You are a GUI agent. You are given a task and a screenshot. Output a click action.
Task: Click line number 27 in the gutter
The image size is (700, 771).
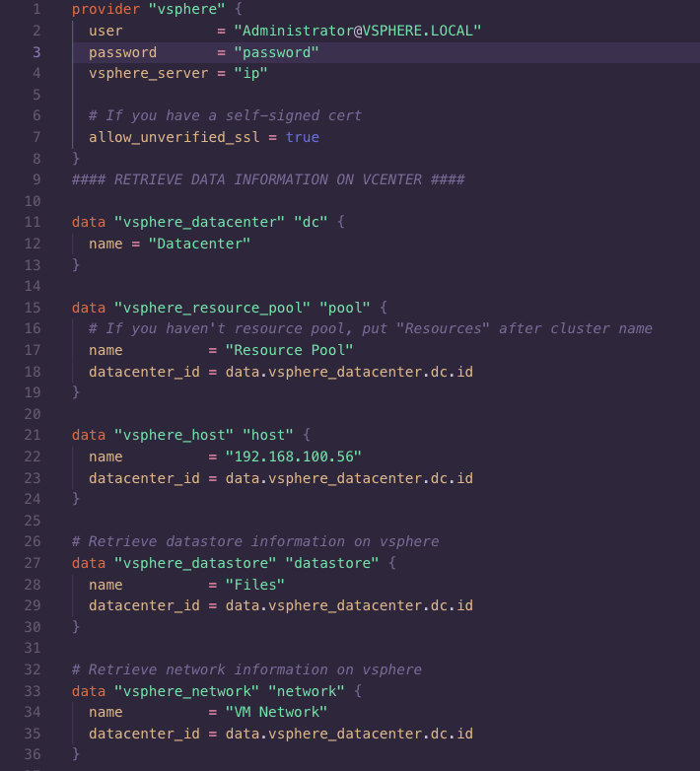[x=33, y=563]
